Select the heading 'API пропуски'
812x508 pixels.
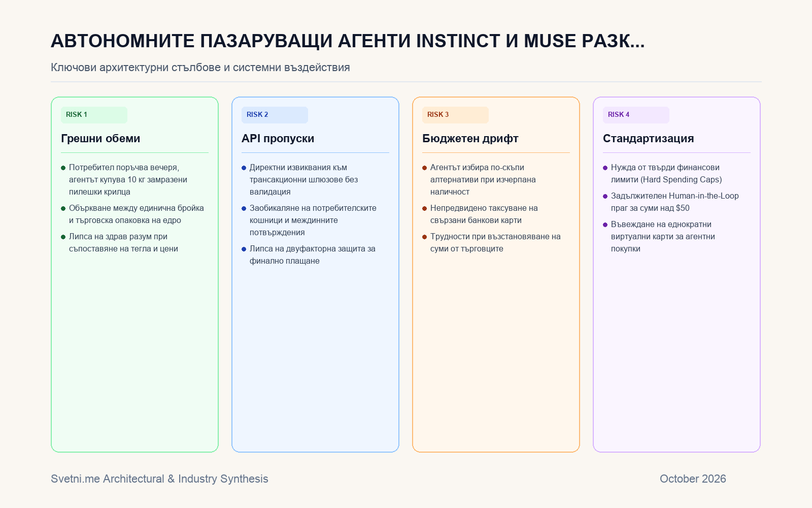click(278, 139)
